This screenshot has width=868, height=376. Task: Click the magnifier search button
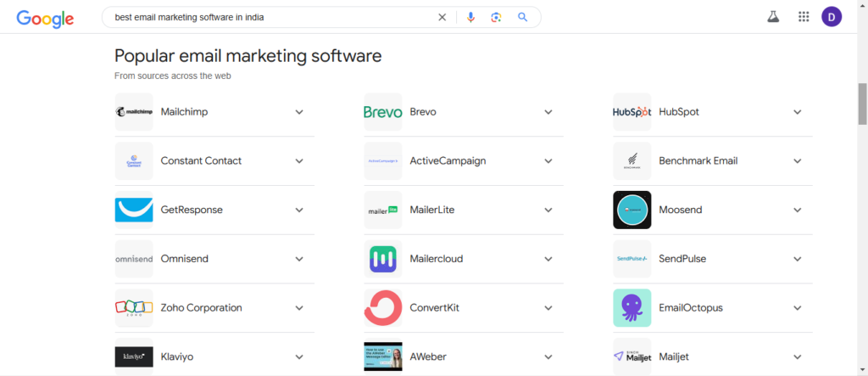[x=523, y=17]
